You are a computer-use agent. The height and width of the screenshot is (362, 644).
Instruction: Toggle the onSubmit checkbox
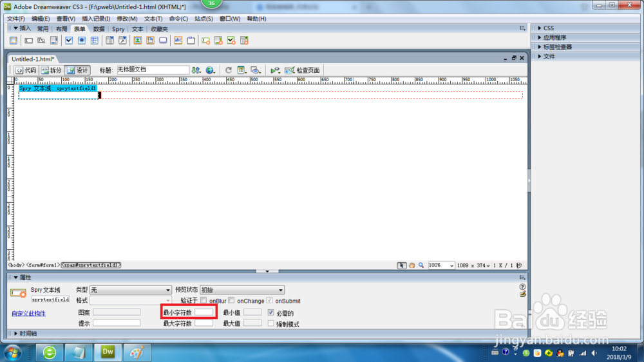[x=269, y=300]
